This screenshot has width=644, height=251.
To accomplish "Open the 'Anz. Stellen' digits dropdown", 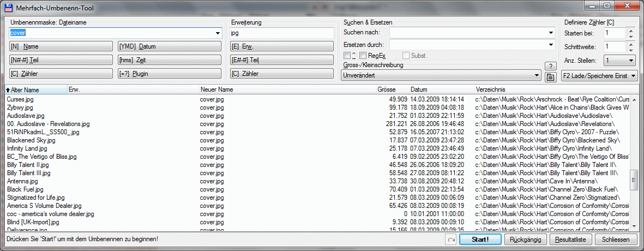I will click(631, 61).
